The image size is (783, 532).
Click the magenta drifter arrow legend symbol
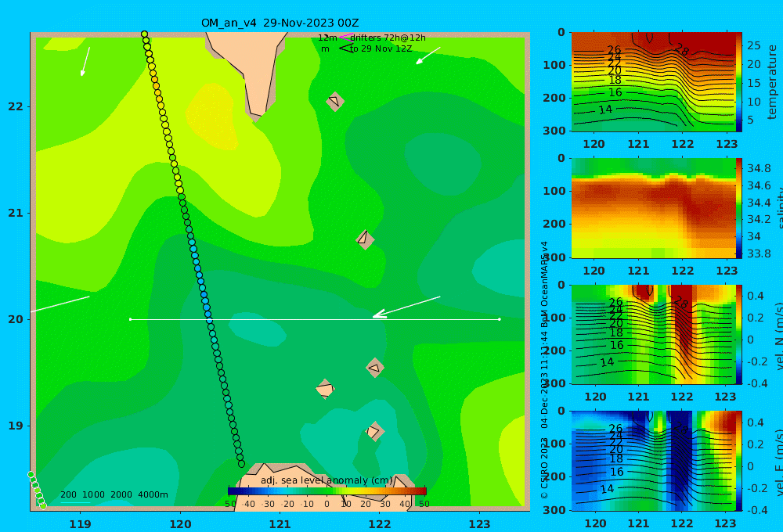(345, 38)
